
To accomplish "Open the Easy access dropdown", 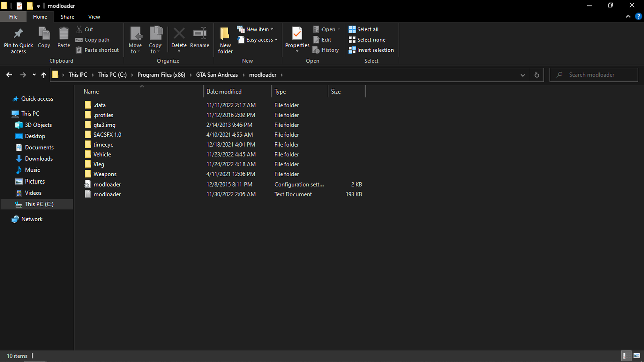I will (x=258, y=40).
